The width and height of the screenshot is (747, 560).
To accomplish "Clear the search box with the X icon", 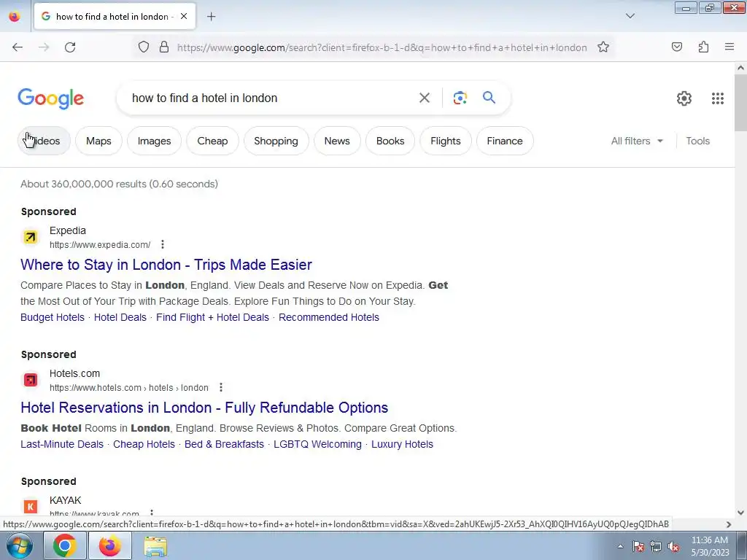I will [424, 98].
